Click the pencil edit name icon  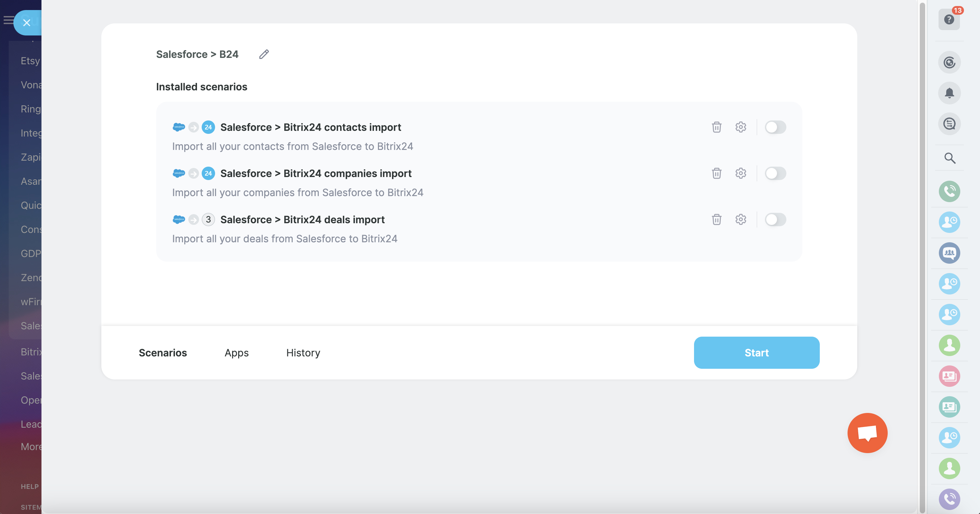point(264,55)
